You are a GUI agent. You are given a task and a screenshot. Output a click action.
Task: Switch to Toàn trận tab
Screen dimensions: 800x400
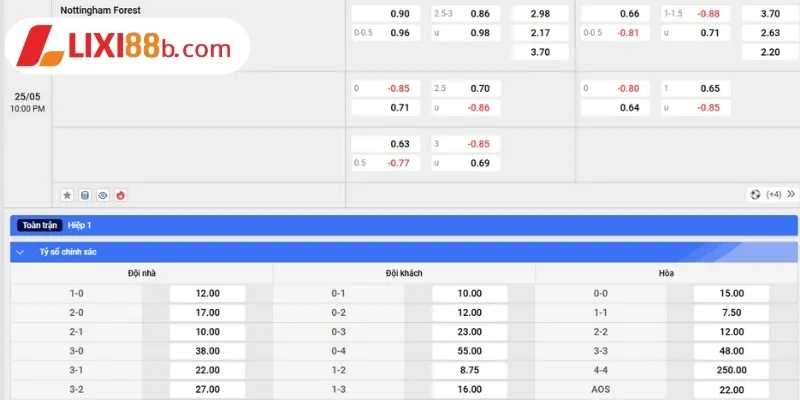[x=39, y=225]
